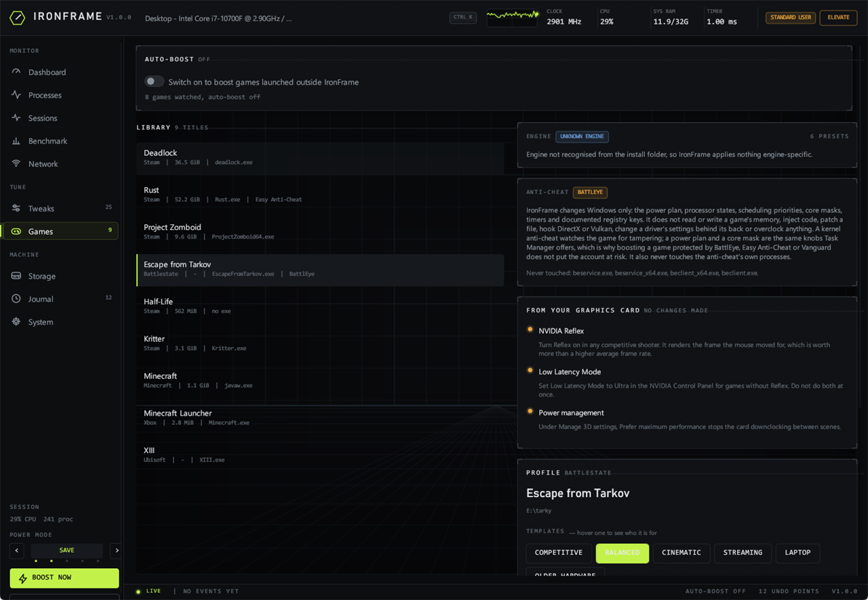Click the Live status indicator

click(149, 591)
